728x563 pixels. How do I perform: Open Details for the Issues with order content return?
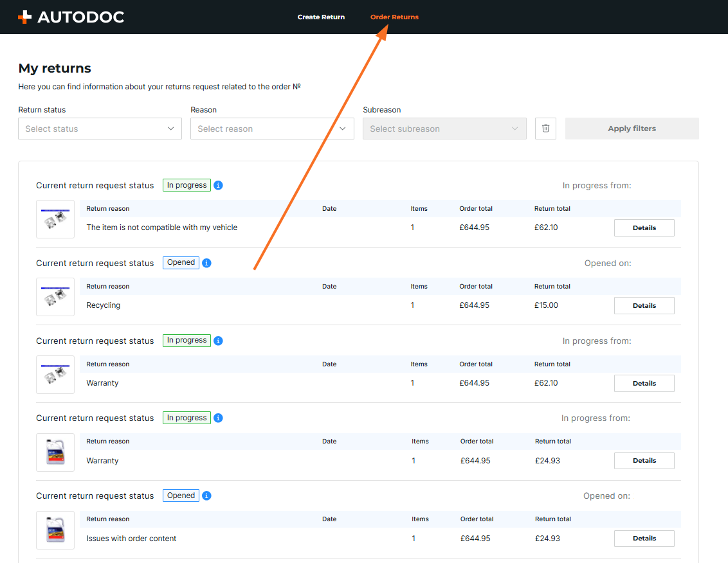click(644, 539)
